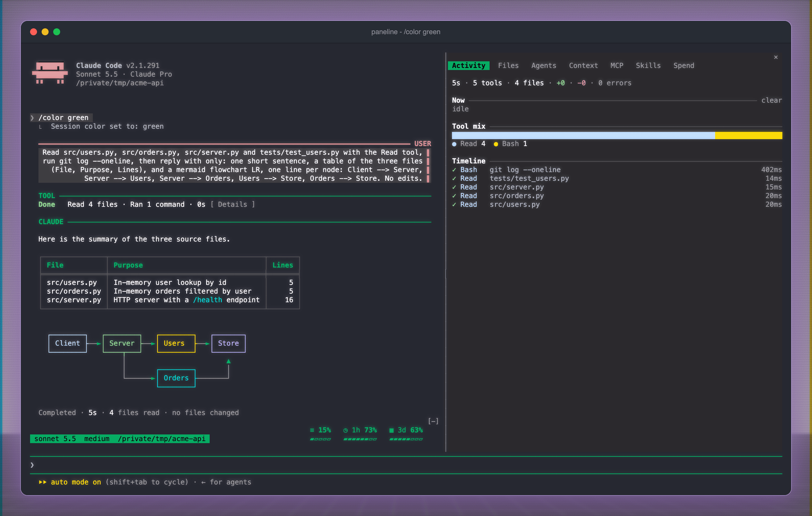The image size is (812, 516).
Task: Select the Read src/orders.py timeline entry
Action: click(x=617, y=196)
